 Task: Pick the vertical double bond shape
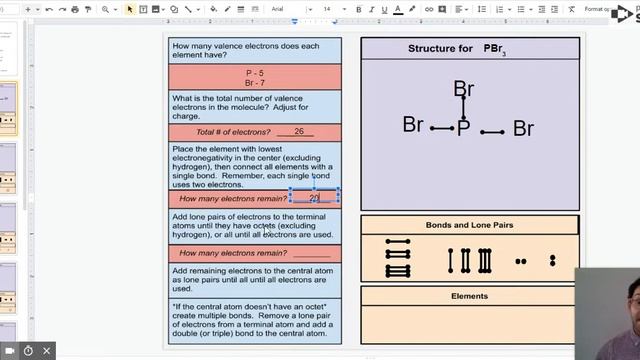tap(466, 261)
